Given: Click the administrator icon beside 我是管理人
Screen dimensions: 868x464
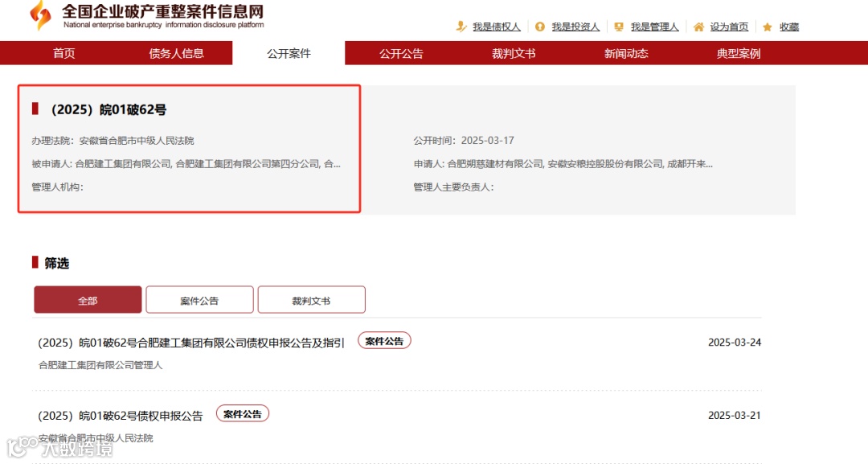Looking at the screenshot, I should coord(619,27).
